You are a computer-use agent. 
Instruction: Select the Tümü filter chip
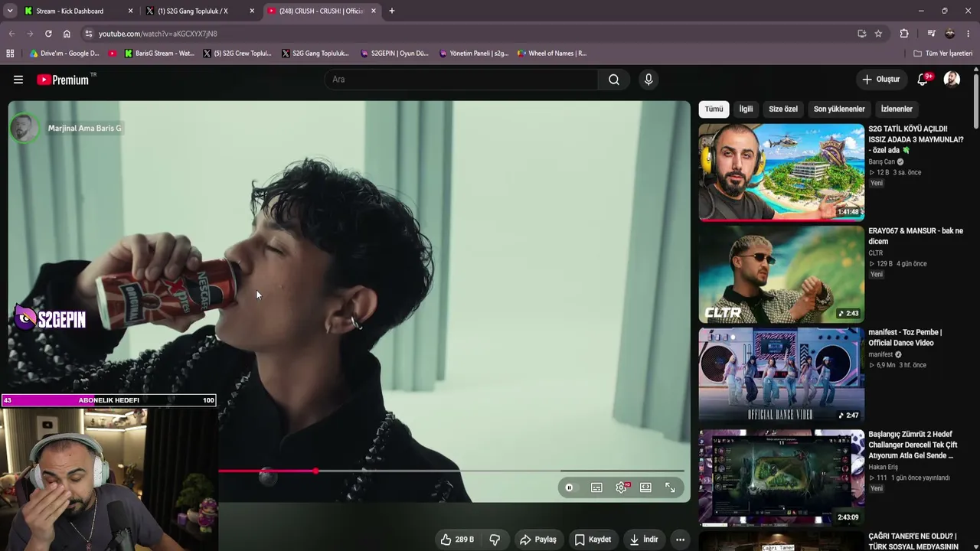(x=714, y=109)
